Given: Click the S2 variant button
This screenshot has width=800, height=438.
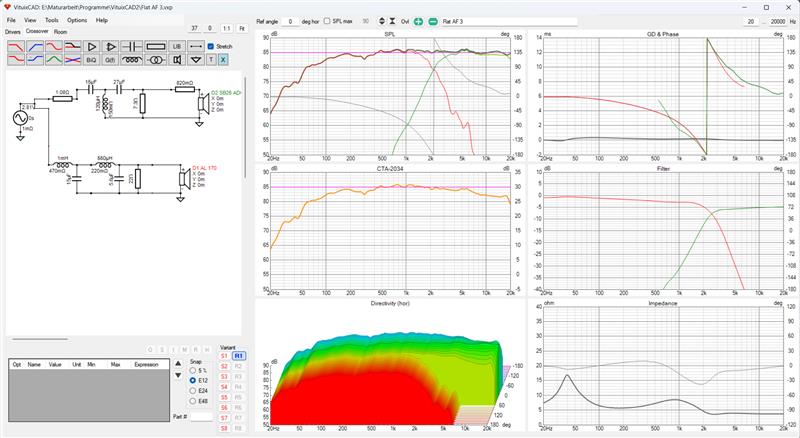Looking at the screenshot, I should coord(224,367).
